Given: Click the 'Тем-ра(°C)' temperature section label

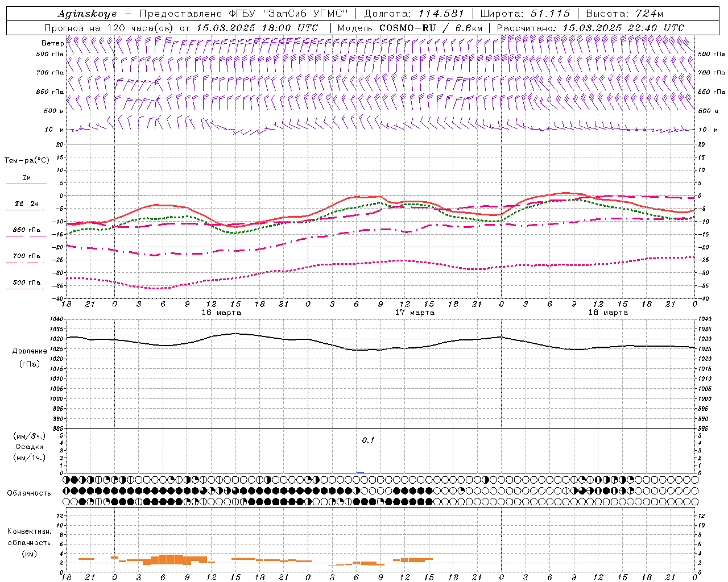Looking at the screenshot, I should tap(27, 161).
